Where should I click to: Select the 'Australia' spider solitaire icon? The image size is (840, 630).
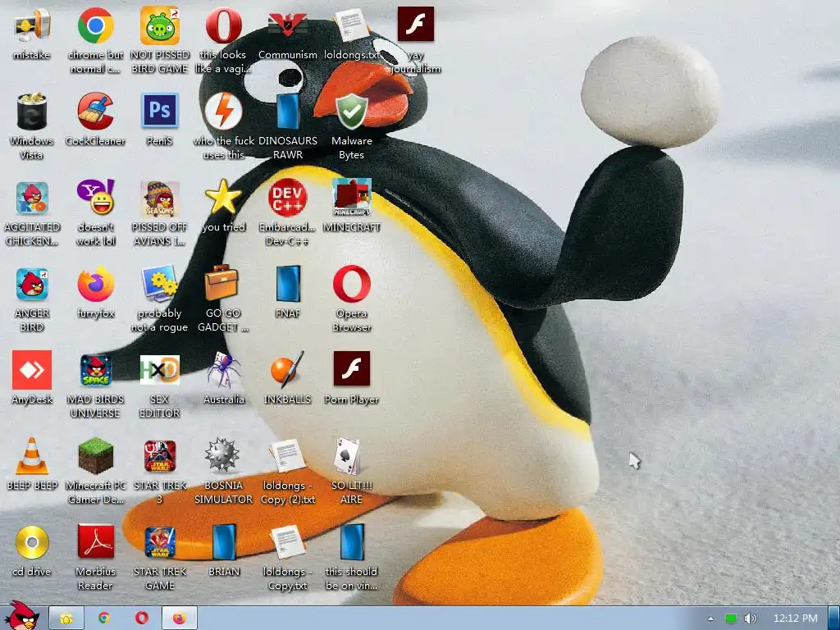point(223,370)
